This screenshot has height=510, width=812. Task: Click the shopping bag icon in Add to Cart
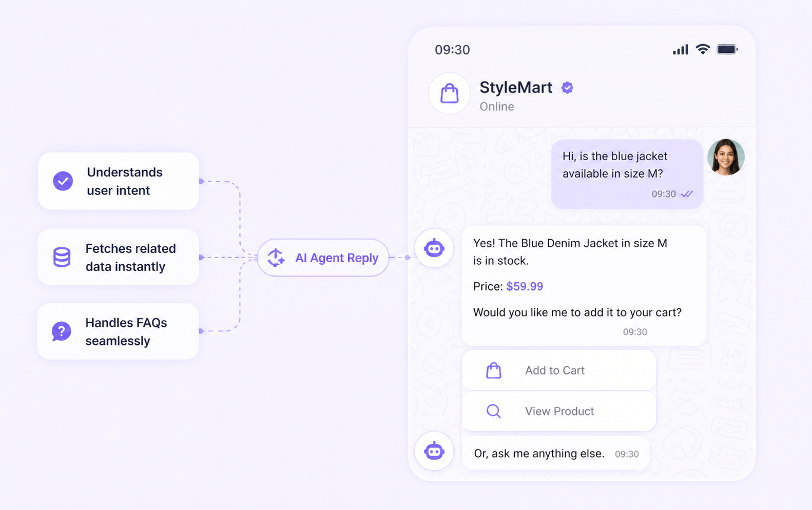(x=493, y=370)
